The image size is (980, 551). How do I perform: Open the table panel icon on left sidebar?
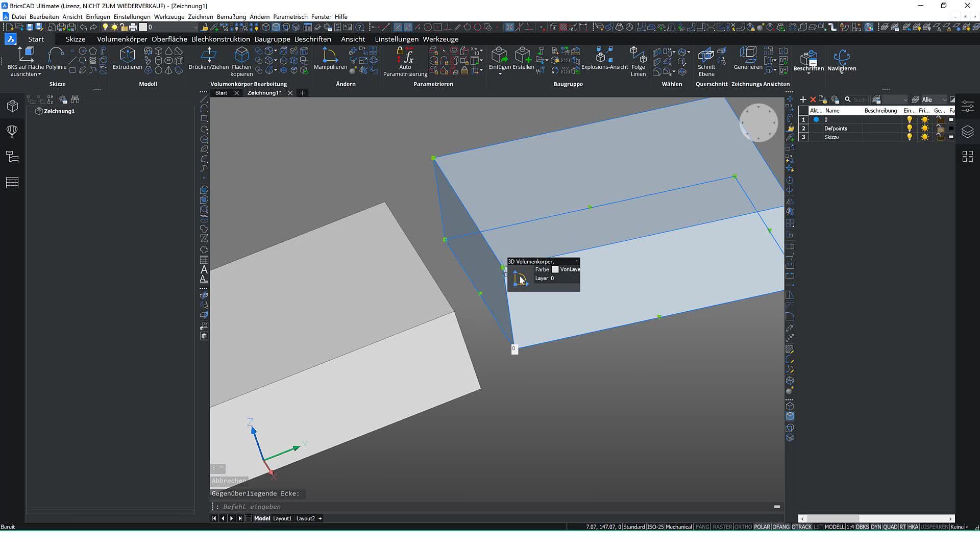12,183
